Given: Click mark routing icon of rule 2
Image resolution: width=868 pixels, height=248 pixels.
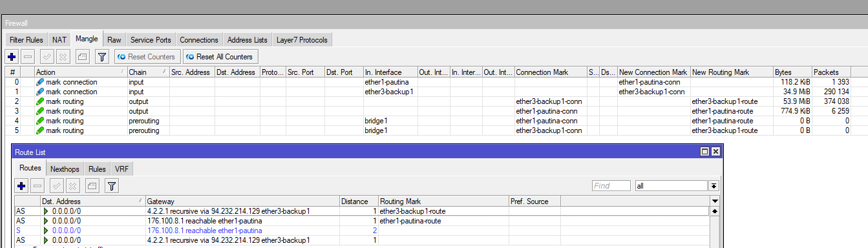Looking at the screenshot, I should (40, 101).
